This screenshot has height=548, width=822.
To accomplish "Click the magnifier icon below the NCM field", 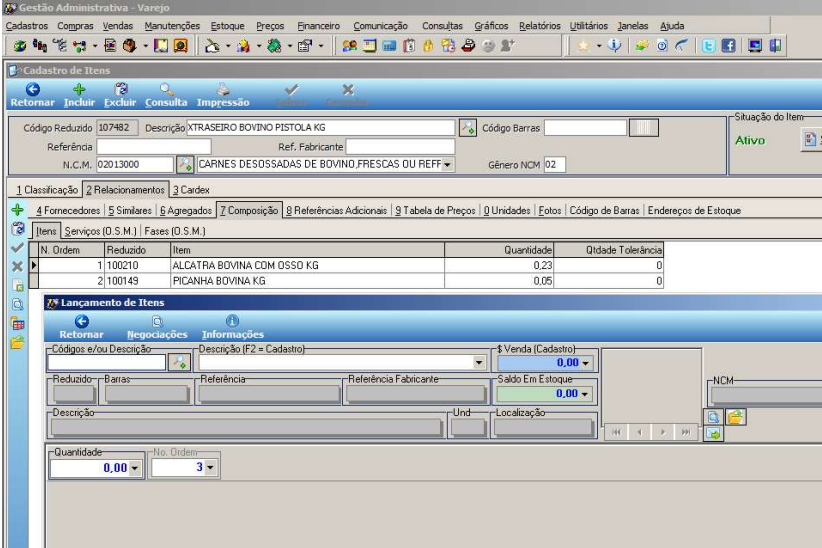I will [x=713, y=417].
